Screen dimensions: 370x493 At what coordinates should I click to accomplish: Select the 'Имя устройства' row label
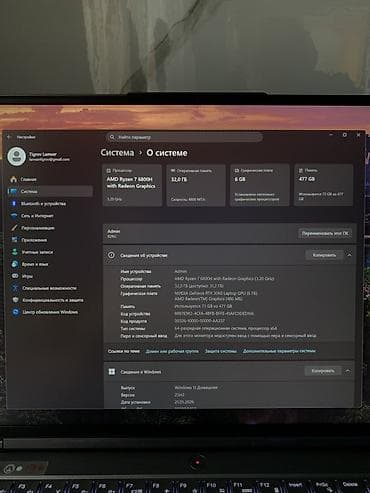point(136,271)
